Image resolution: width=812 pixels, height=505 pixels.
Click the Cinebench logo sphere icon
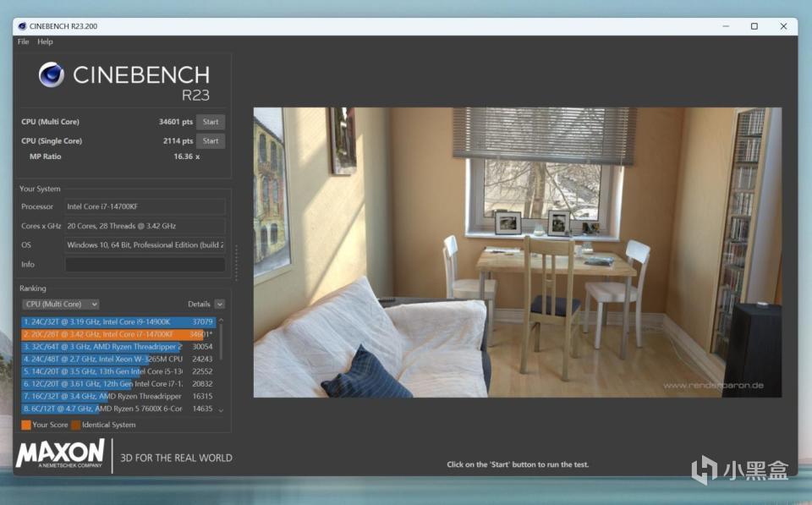tap(52, 74)
